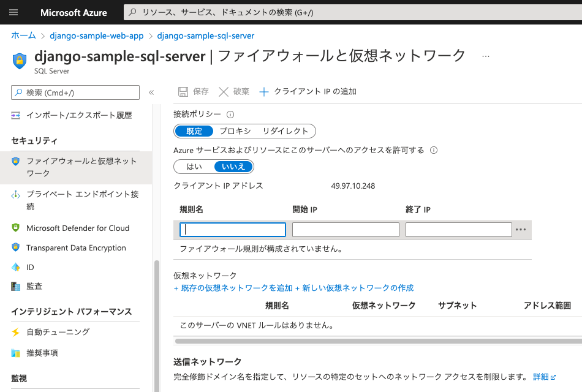Click the search icon in the top bar
582x392 pixels.
pyautogui.click(x=132, y=12)
